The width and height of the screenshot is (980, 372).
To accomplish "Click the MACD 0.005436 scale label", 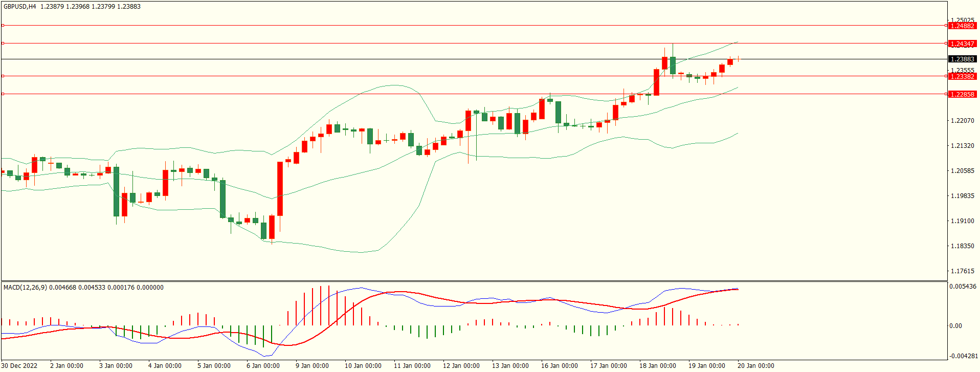I will coord(963,287).
